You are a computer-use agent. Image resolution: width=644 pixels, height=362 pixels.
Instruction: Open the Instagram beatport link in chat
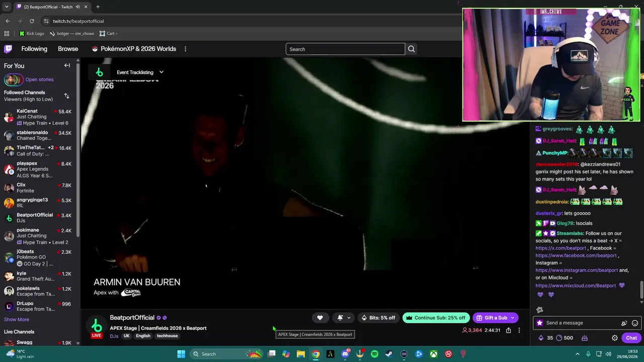click(x=577, y=270)
